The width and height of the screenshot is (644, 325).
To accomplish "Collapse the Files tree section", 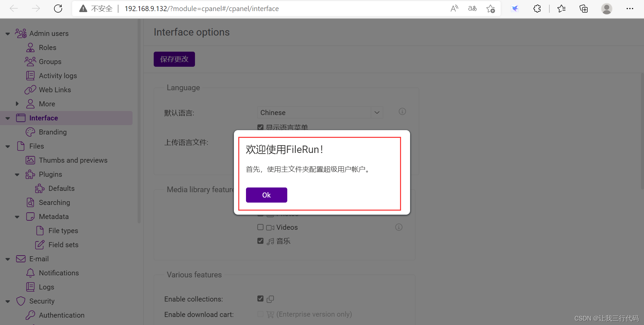I will pos(8,146).
